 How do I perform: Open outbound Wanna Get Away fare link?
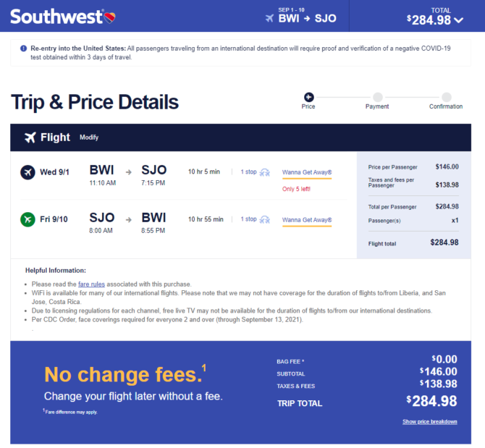point(307,172)
